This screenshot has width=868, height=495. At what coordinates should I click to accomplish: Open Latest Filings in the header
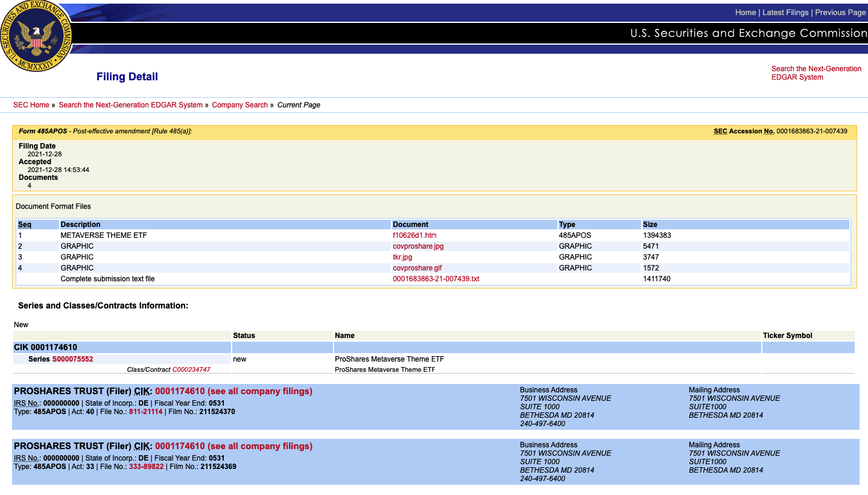click(785, 12)
